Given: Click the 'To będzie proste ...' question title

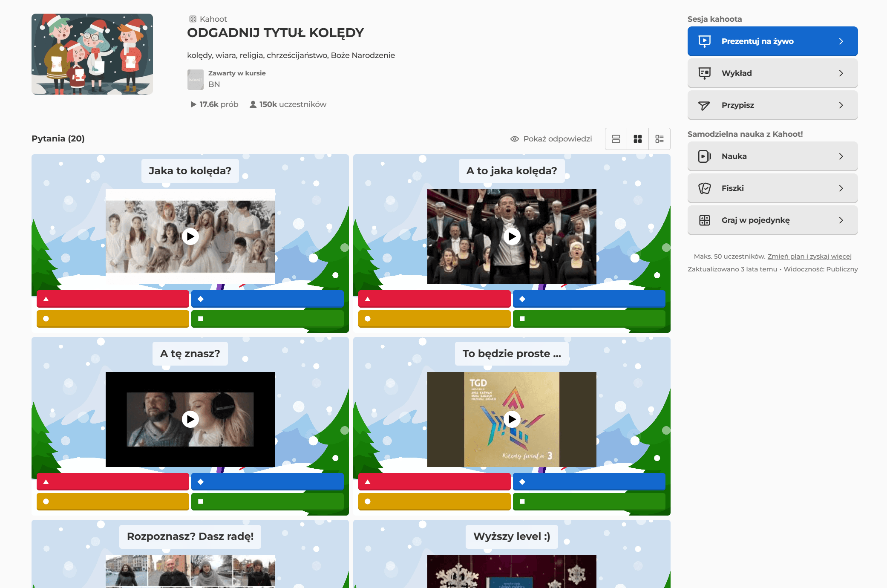Looking at the screenshot, I should (512, 354).
